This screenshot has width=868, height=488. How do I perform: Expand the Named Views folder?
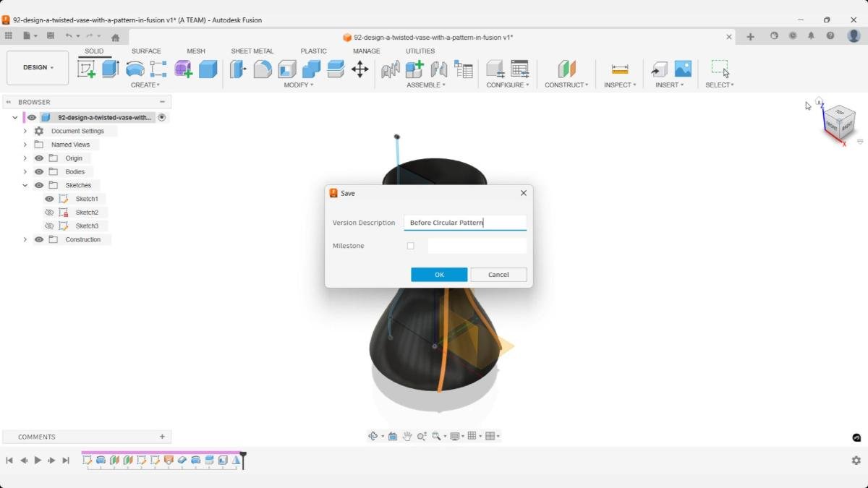tap(25, 144)
